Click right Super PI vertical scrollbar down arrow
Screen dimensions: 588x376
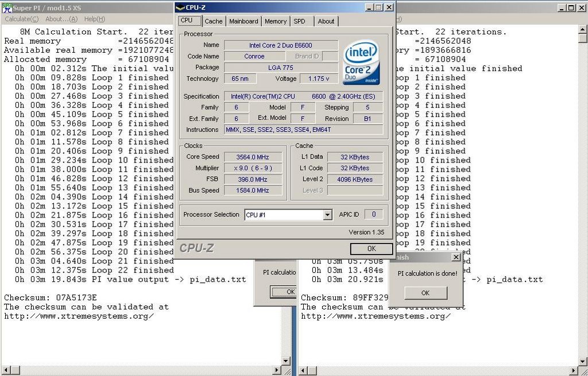(583, 362)
